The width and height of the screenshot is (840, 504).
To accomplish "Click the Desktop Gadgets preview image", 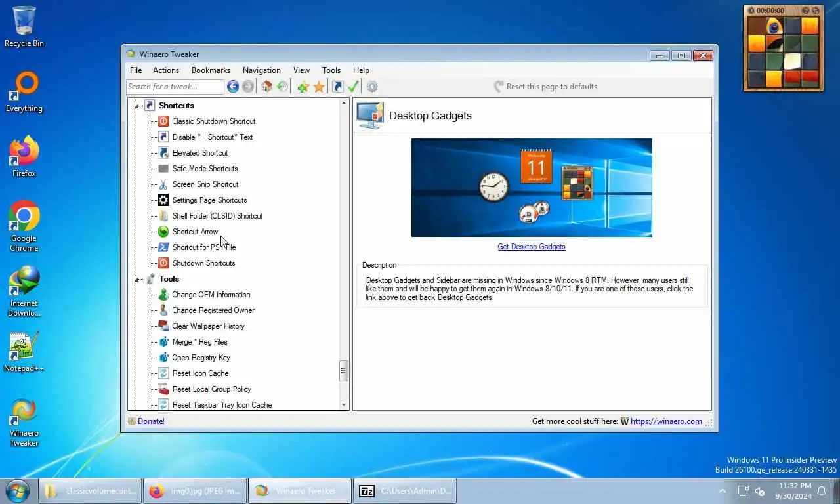I will pos(532,188).
